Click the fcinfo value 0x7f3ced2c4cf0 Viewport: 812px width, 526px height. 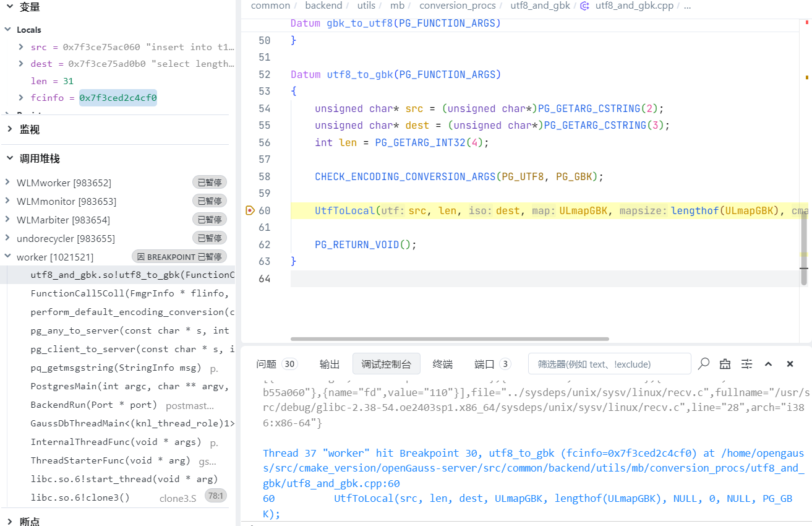coord(118,98)
